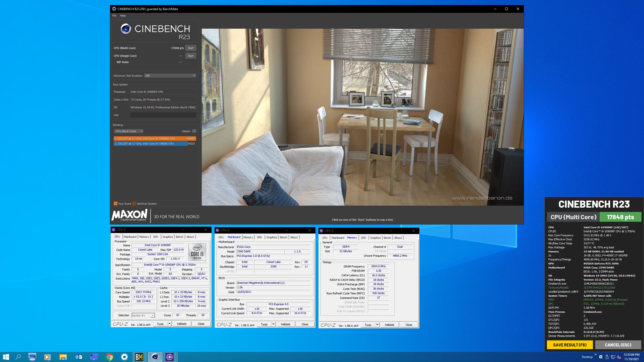This screenshot has height=362, width=644.
Task: Switch to the SPD tab in the first CPU-Z window
Action: (155, 237)
